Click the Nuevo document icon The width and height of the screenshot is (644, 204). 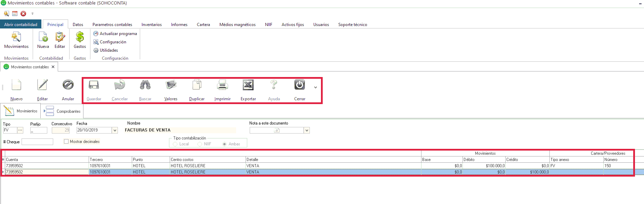coord(16,85)
